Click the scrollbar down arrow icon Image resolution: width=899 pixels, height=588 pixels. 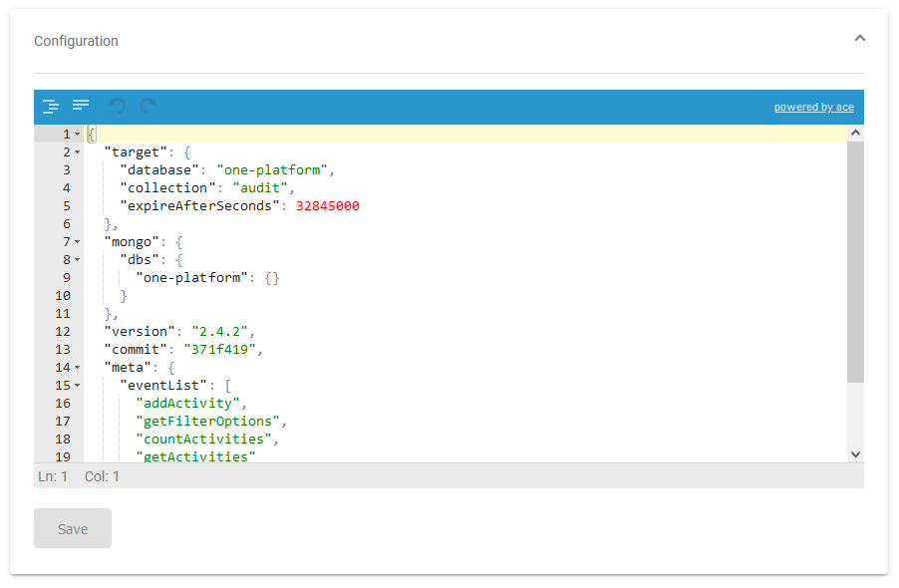pyautogui.click(x=855, y=453)
